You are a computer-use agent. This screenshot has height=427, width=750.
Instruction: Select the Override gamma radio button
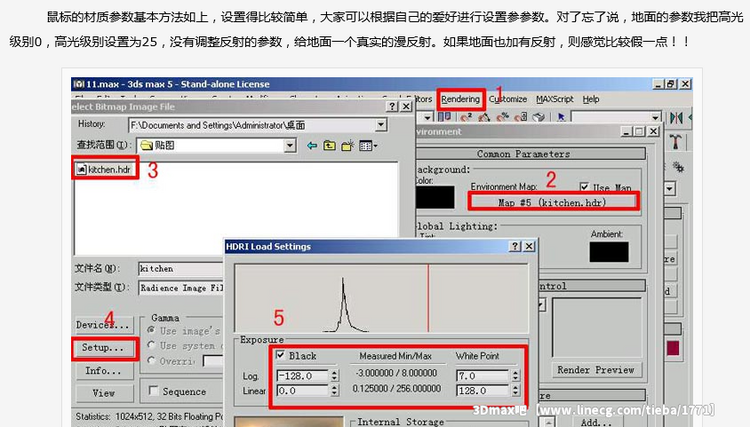tap(151, 361)
